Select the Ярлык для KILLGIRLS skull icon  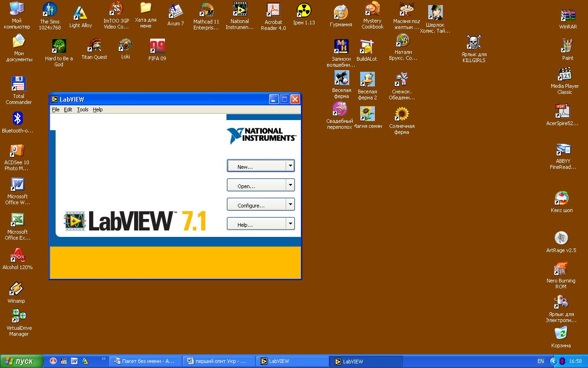tap(474, 49)
